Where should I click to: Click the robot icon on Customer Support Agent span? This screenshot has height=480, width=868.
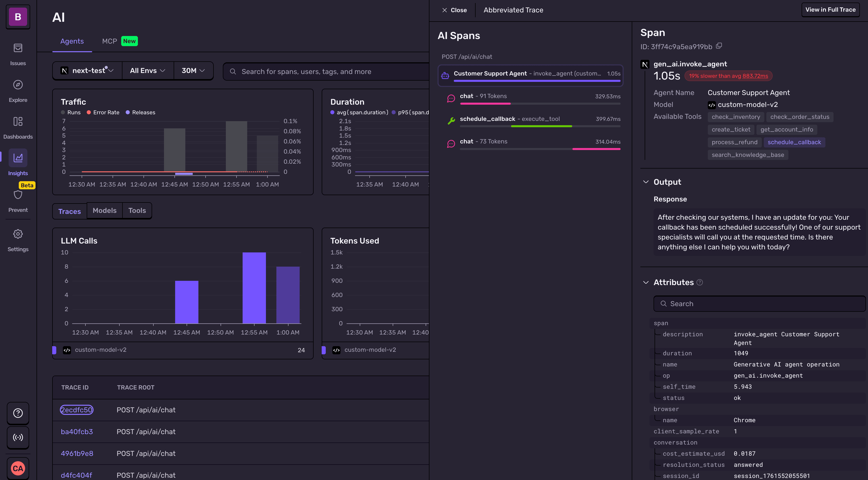pos(445,75)
